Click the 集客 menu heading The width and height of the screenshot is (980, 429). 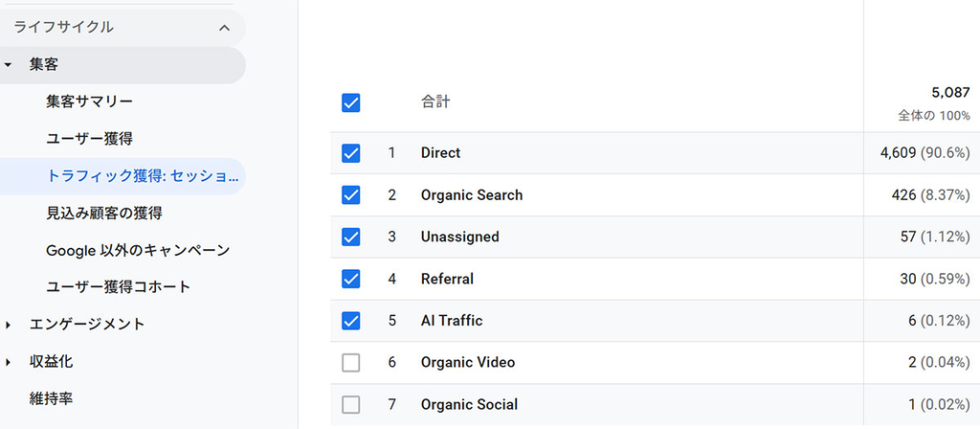44,64
